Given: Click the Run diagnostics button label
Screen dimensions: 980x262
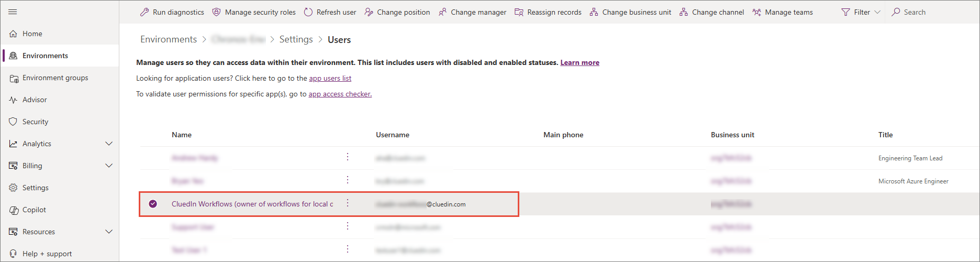Looking at the screenshot, I should coord(178,12).
